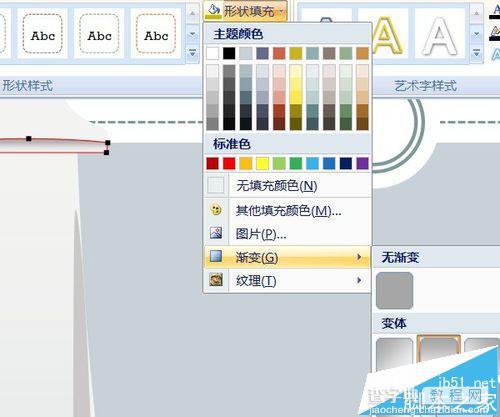Choose 图片(P)... fill option
Screen dimensions: 500x417
point(287,234)
